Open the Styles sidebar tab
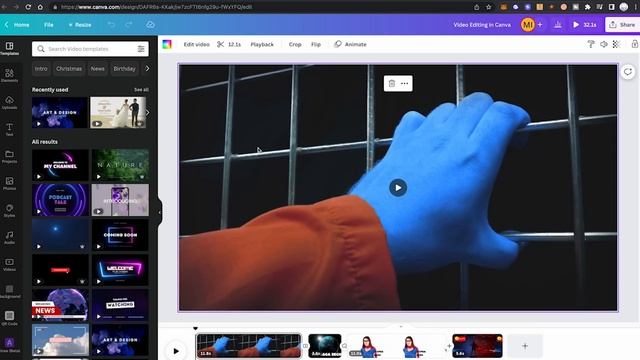 tap(9, 210)
